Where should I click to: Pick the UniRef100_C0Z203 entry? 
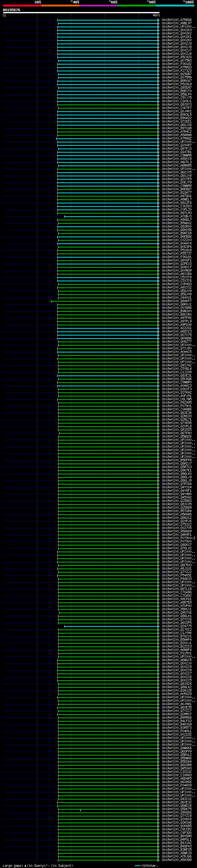(x=176, y=240)
